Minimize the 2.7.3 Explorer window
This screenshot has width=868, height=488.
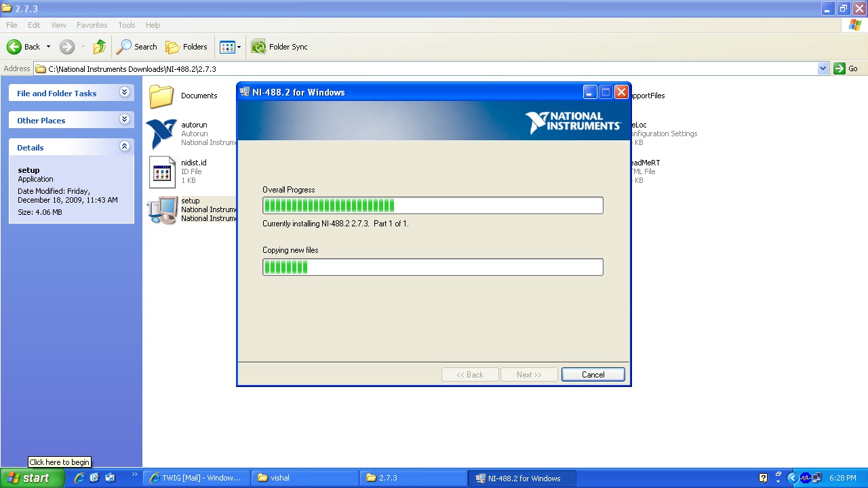828,9
